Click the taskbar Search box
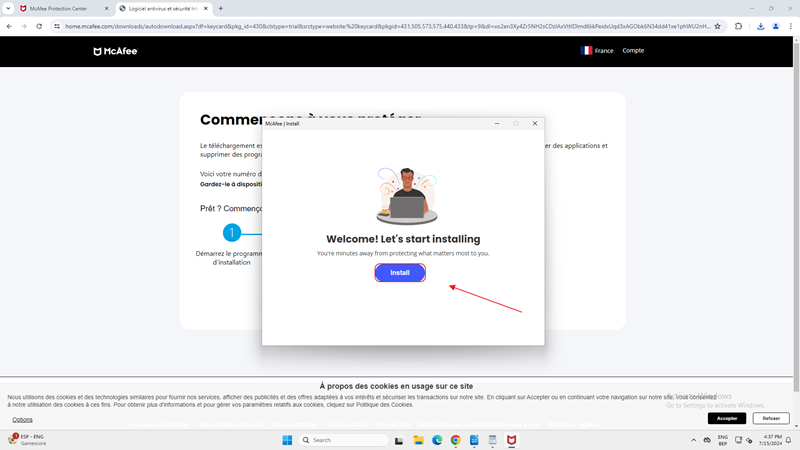The width and height of the screenshot is (800, 450). 343,440
